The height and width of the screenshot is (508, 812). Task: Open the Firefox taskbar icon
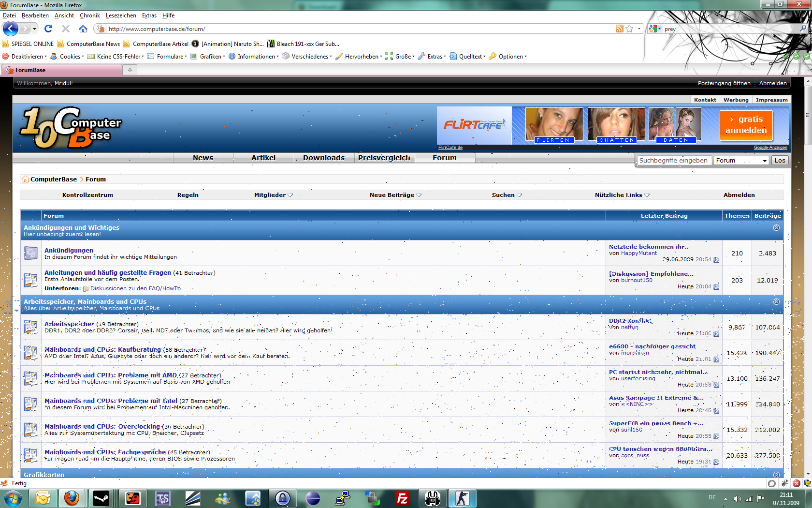click(72, 498)
